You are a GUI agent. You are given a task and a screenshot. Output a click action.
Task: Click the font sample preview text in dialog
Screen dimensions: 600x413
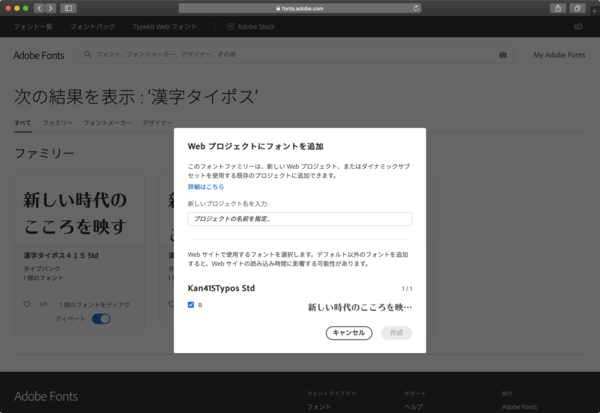(x=360, y=307)
